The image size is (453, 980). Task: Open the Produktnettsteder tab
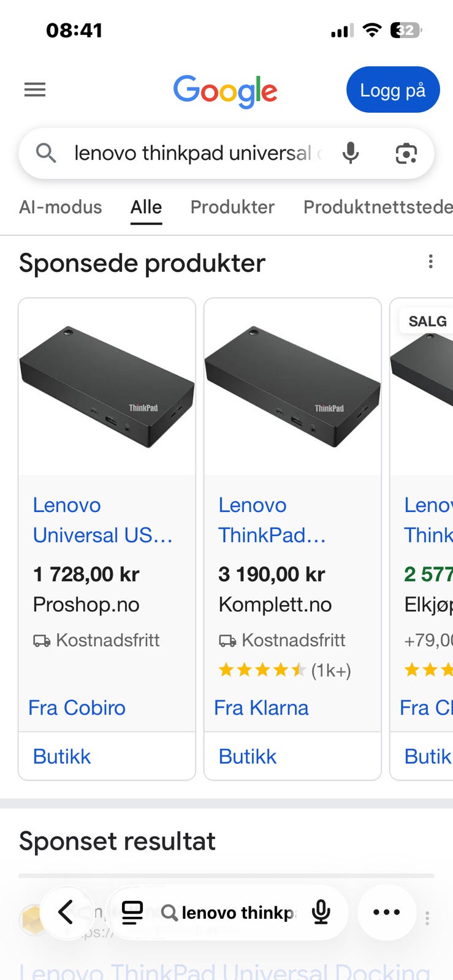[378, 207]
